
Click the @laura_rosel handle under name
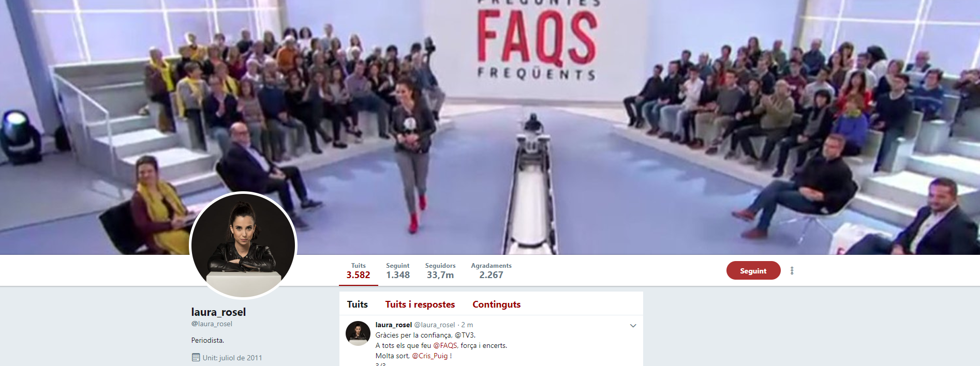(212, 324)
